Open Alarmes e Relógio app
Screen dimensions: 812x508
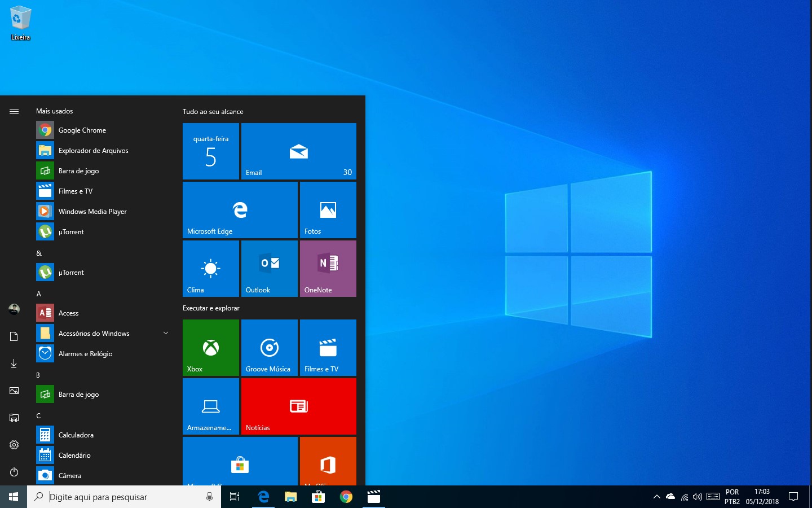(x=104, y=354)
